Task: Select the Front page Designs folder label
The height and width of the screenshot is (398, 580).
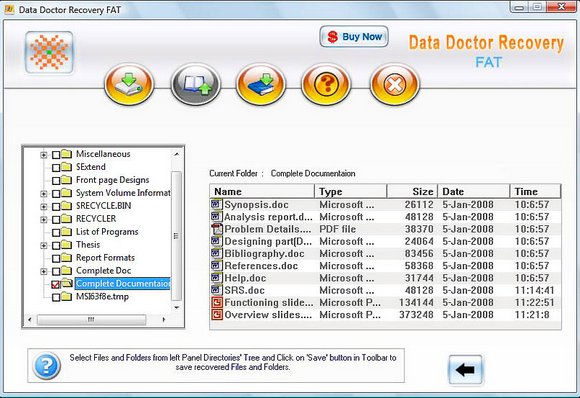Action: tap(112, 180)
